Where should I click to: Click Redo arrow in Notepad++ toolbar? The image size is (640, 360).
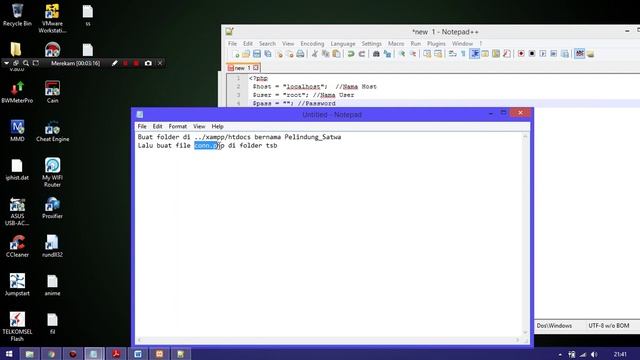[362, 54]
